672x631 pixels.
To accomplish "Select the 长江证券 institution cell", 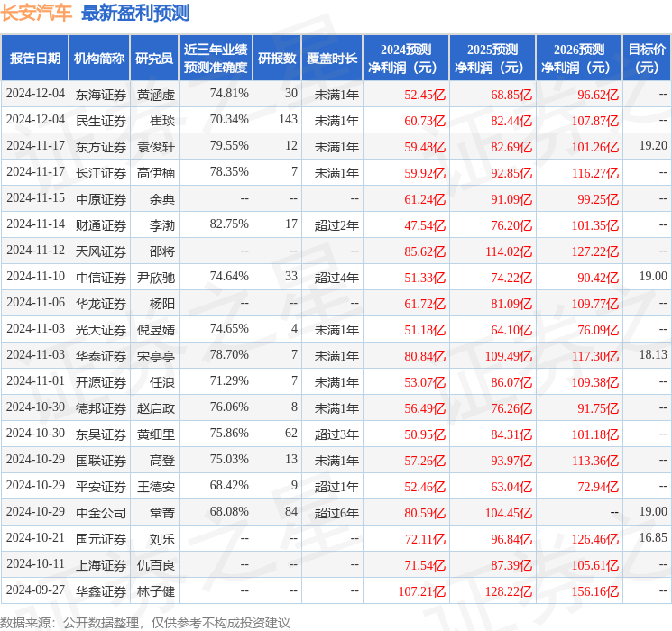I will [x=101, y=173].
